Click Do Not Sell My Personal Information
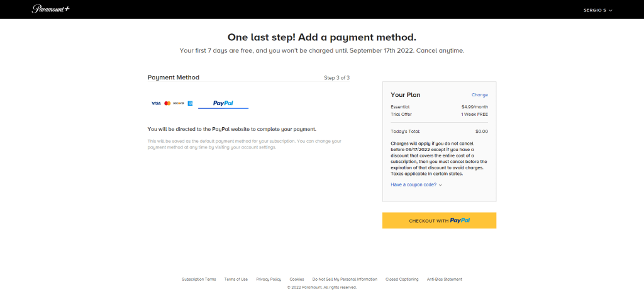This screenshot has height=299, width=644. (x=345, y=279)
